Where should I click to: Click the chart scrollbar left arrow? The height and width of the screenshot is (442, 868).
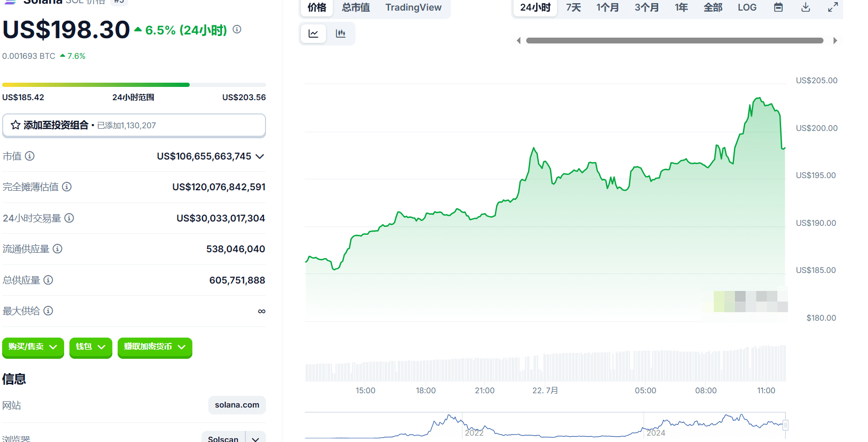[x=519, y=41]
